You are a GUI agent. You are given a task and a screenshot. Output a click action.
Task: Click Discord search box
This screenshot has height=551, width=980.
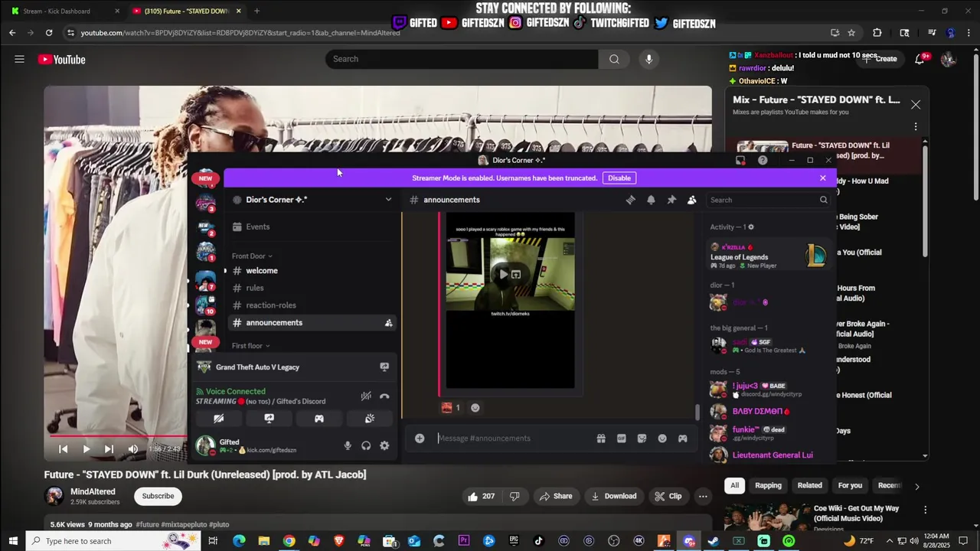[768, 200]
